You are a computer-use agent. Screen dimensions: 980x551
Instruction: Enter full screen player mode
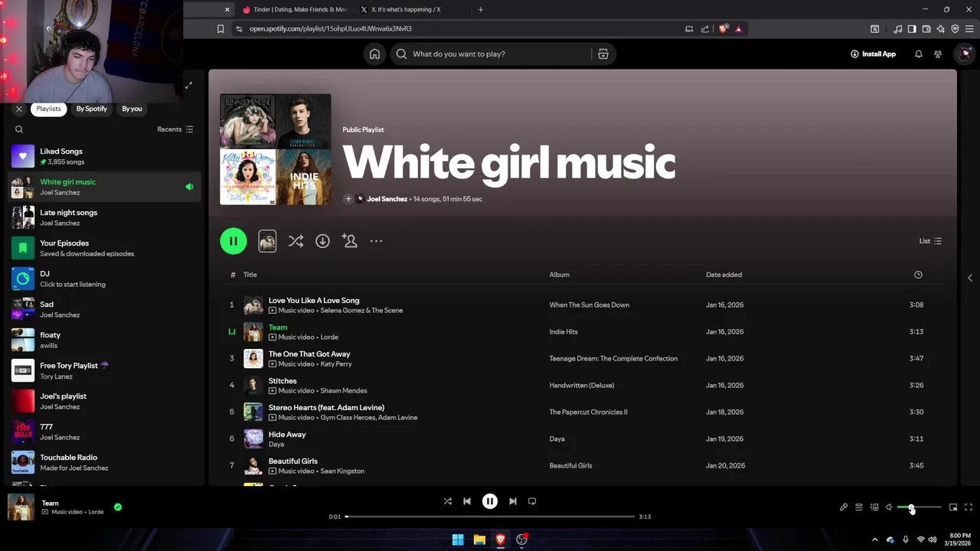click(x=969, y=507)
